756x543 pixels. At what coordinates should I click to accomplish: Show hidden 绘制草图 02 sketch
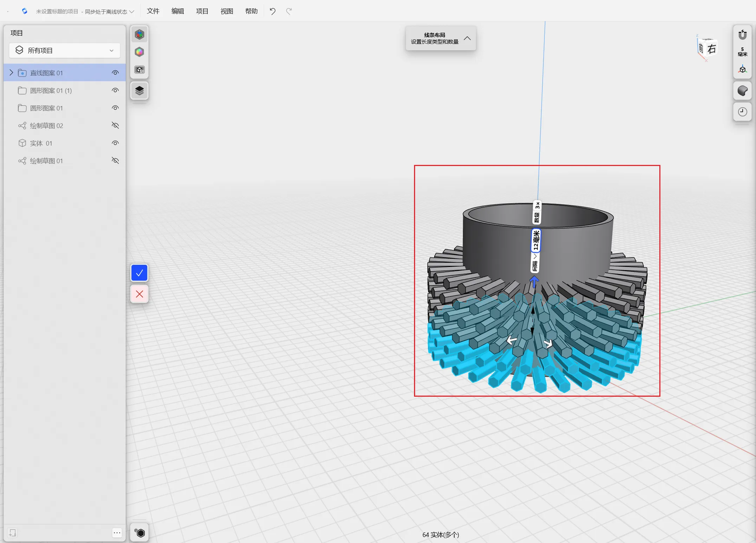click(115, 126)
